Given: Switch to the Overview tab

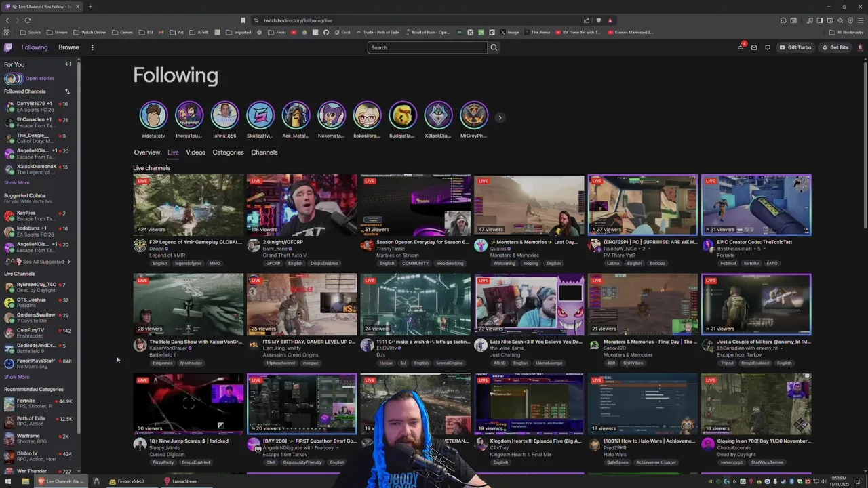Looking at the screenshot, I should [147, 152].
